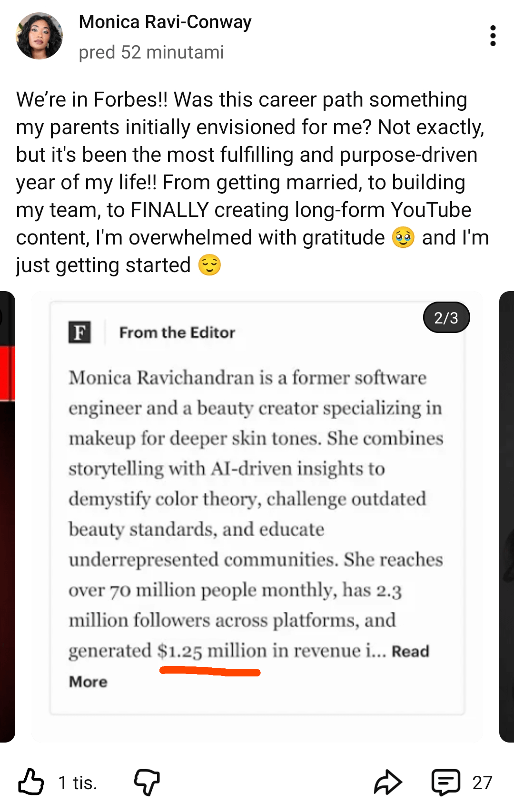Tap the Forbes F logo
The image size is (514, 812).
(79, 332)
